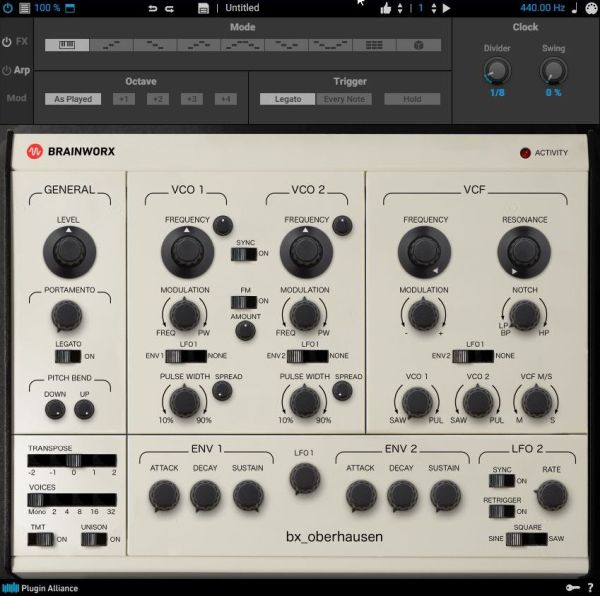600x596 pixels.
Task: Toggle the FM ON switch
Action: point(244,302)
